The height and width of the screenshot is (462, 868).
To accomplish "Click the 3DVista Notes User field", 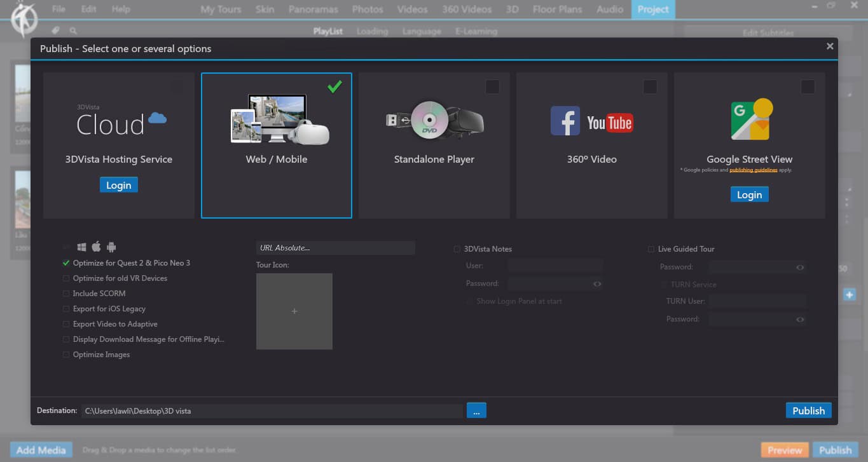I will [x=555, y=266].
